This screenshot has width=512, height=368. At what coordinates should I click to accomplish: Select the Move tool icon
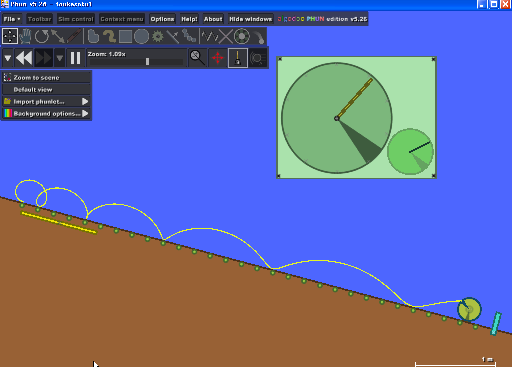10,36
